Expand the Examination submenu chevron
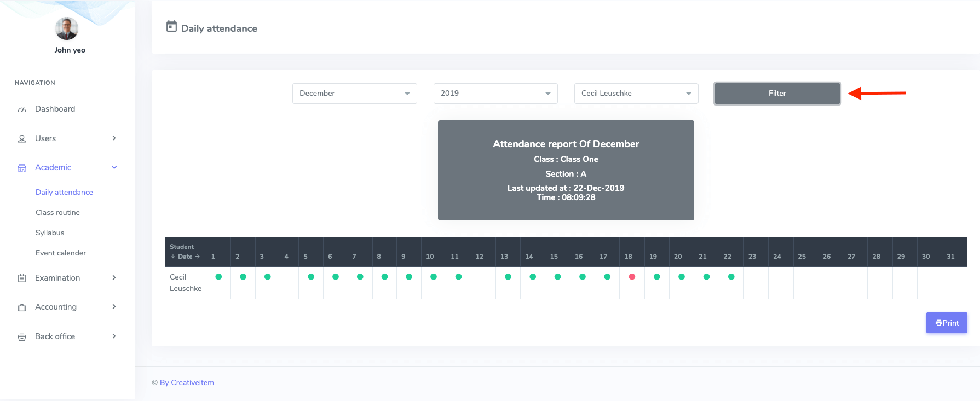Viewport: 980px width, 401px height. pyautogui.click(x=114, y=277)
